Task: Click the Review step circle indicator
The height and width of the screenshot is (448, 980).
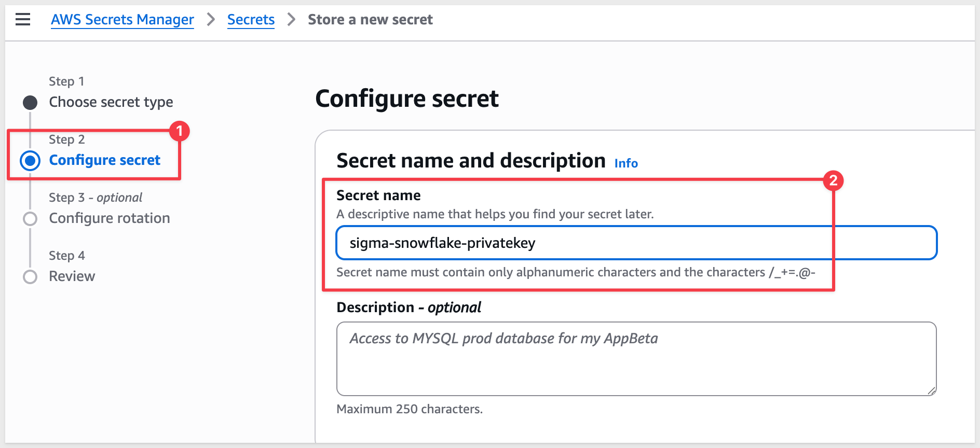Action: [30, 277]
